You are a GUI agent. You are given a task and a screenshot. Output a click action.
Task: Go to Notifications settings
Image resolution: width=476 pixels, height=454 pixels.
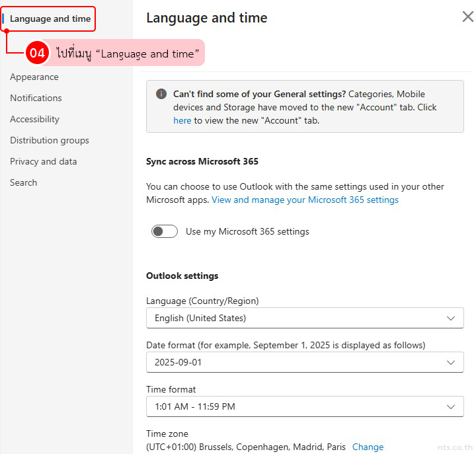point(36,98)
